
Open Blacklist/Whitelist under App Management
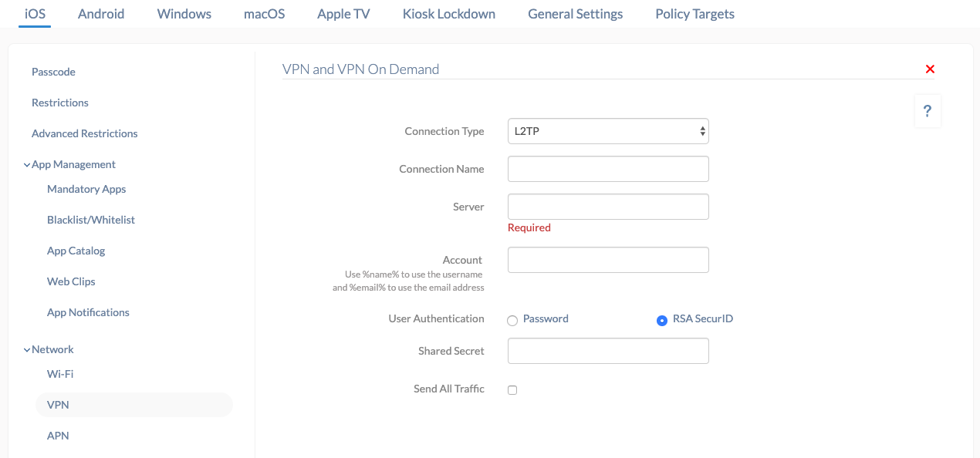[91, 220]
